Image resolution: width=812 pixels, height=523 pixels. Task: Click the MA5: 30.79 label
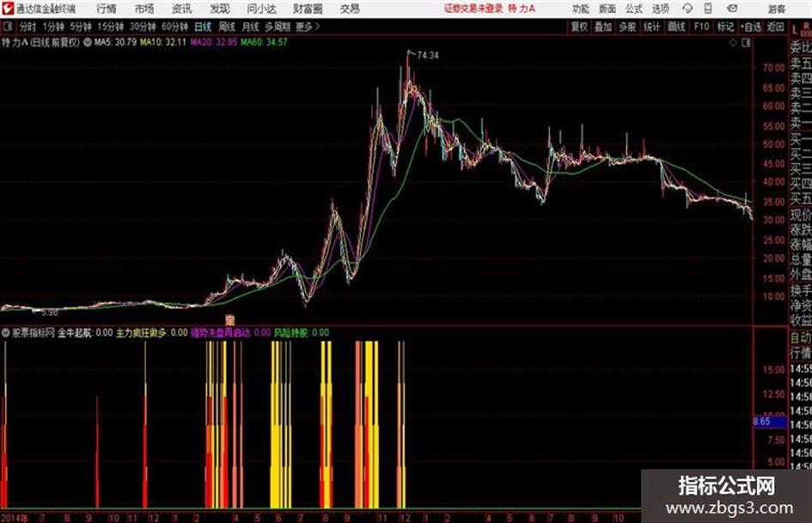115,42
